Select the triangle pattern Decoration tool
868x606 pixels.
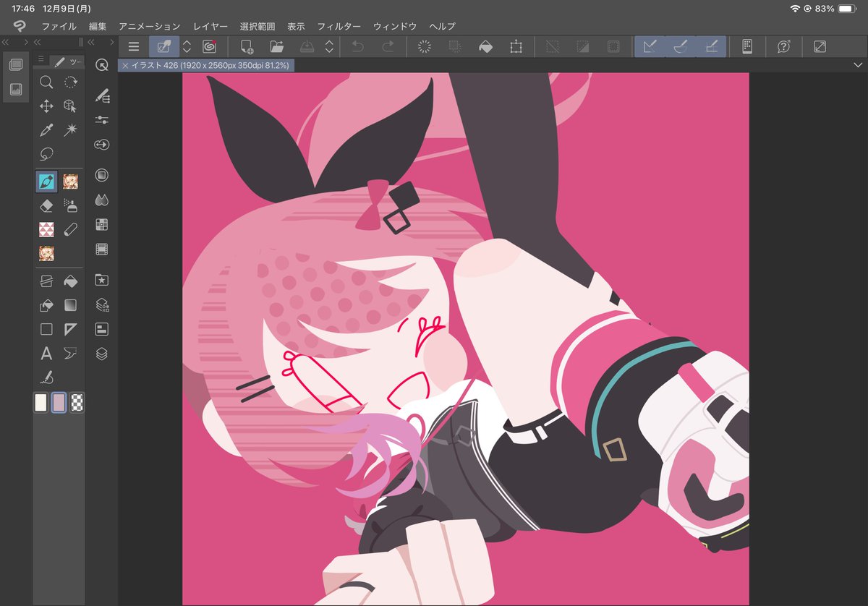pyautogui.click(x=46, y=229)
